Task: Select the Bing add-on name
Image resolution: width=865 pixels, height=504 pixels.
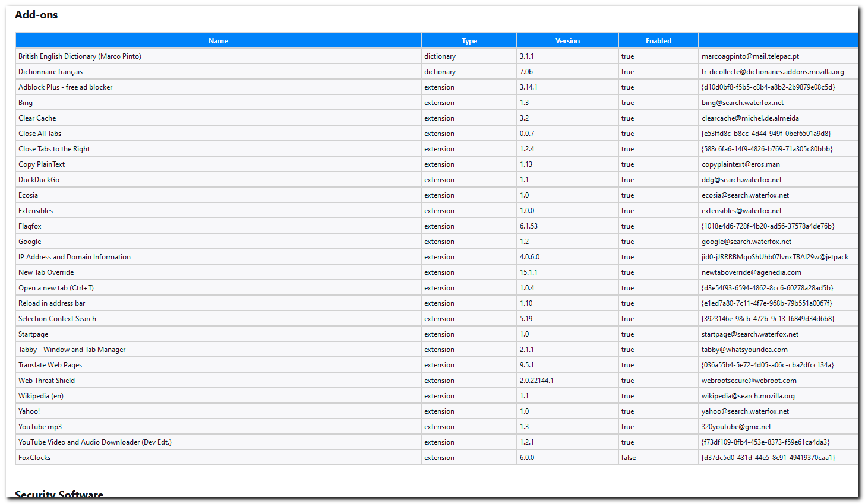Action: tap(26, 103)
